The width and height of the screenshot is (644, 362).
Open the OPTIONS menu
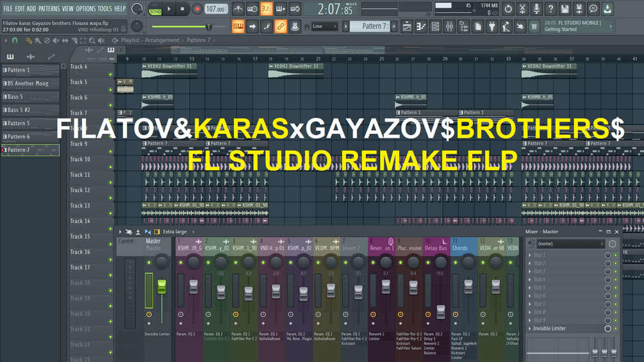click(85, 8)
